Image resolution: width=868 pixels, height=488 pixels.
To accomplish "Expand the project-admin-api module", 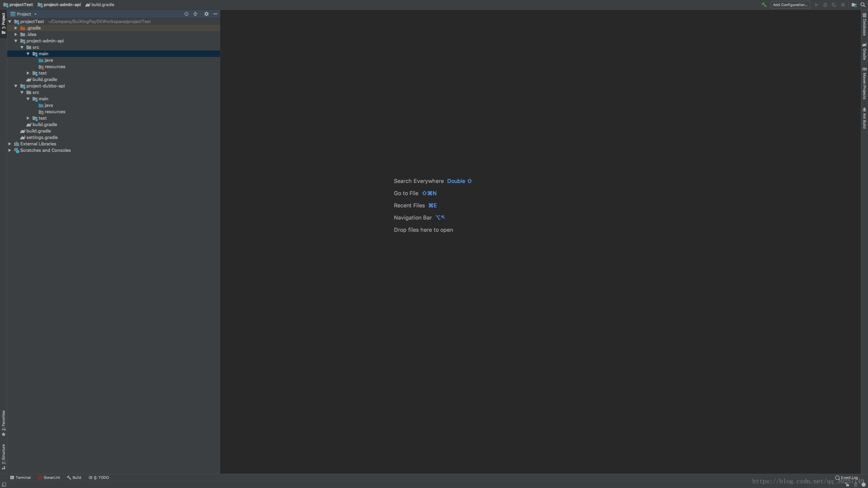I will point(17,41).
